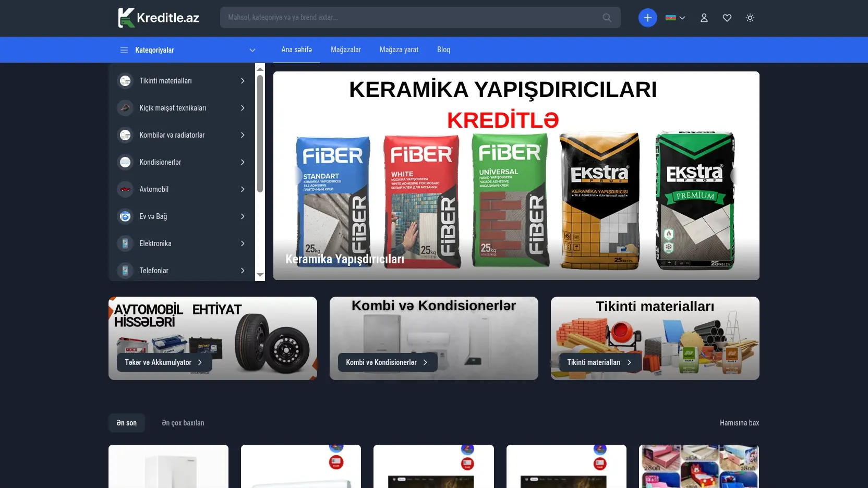Click the Kombi və Kondisionerlər button

388,362
